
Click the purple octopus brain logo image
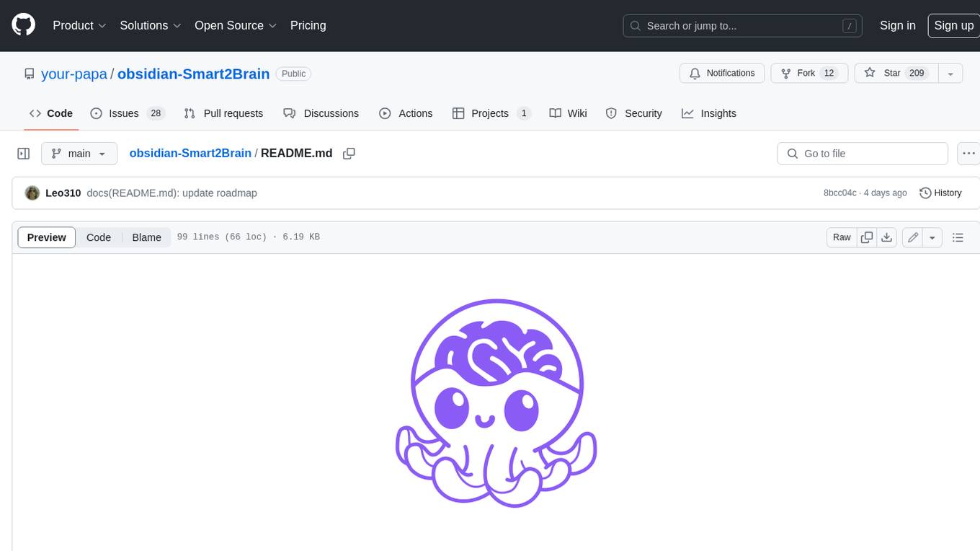click(496, 403)
